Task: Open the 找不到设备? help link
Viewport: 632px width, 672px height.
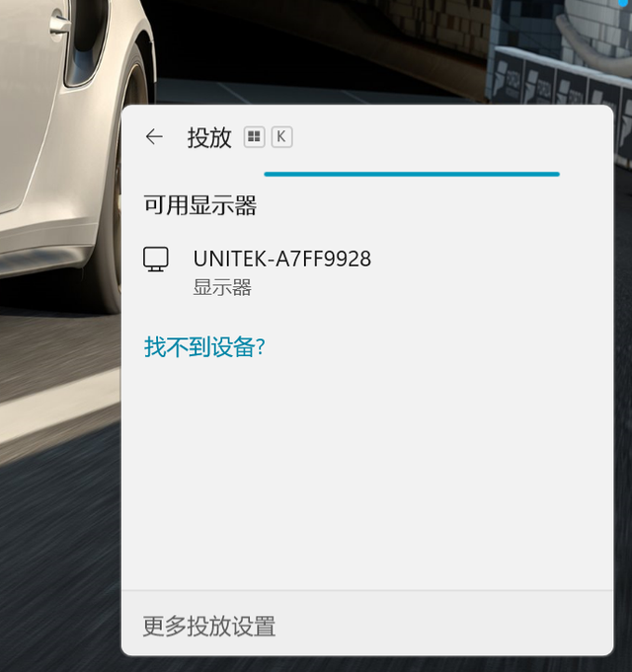Action: pyautogui.click(x=204, y=346)
